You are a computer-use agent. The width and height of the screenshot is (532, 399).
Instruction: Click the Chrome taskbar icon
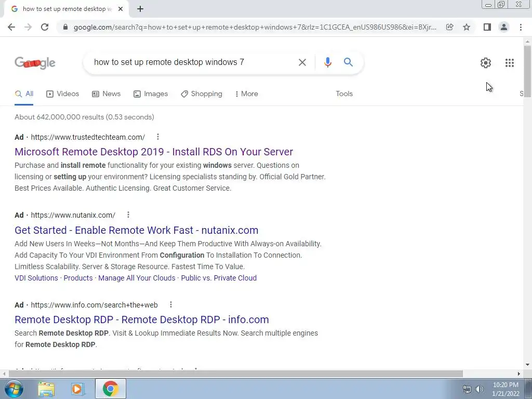pos(110,389)
